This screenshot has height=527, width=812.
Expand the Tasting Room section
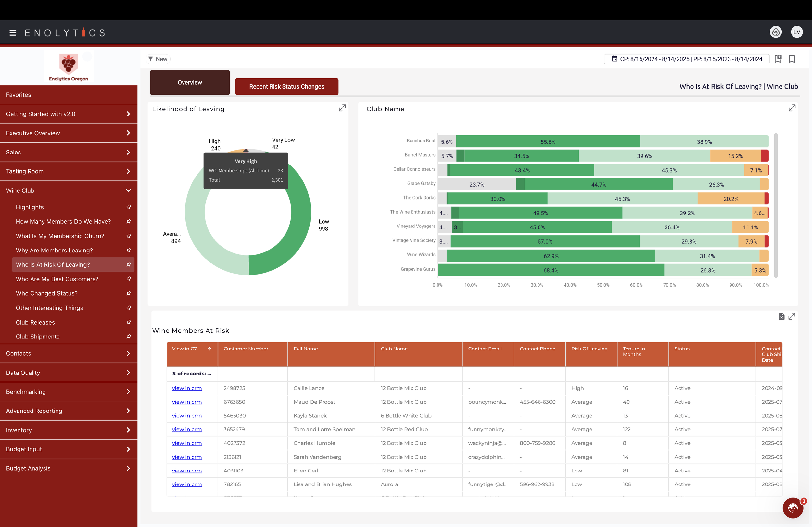click(128, 171)
